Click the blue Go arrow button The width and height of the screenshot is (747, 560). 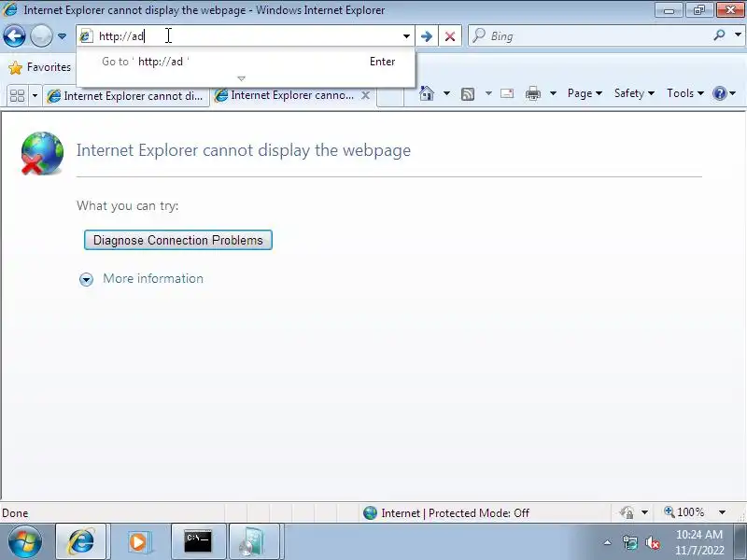coord(427,36)
